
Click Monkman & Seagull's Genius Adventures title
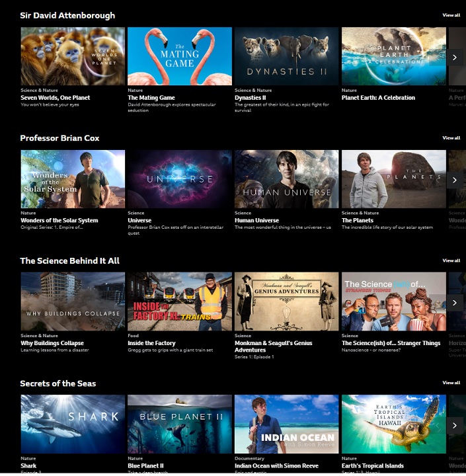(273, 346)
